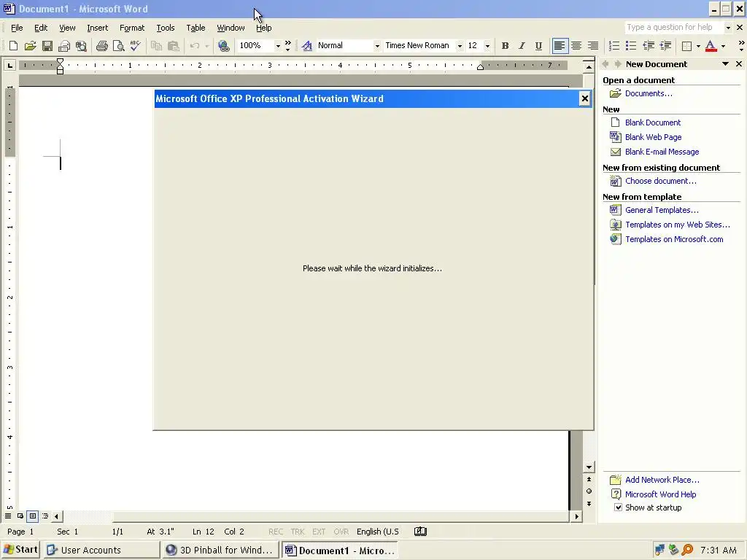
Task: Select Align Left alignment
Action: tap(560, 46)
